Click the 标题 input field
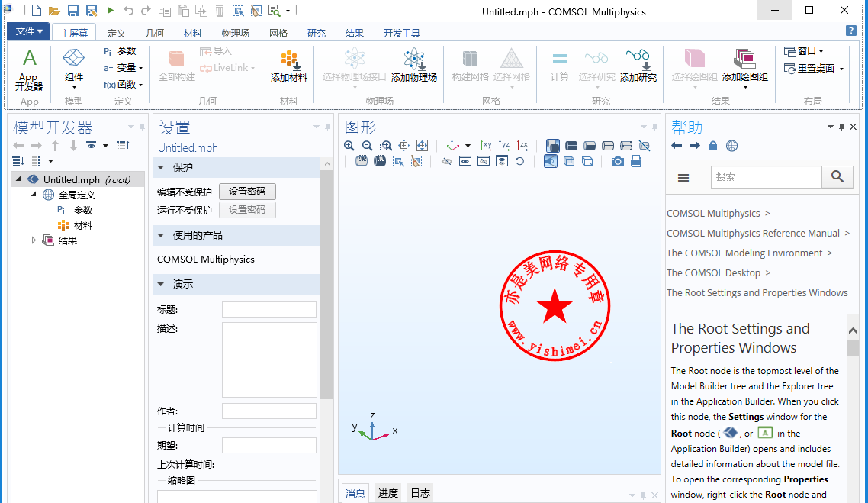Screen dimensions: 868x503 click(269, 309)
